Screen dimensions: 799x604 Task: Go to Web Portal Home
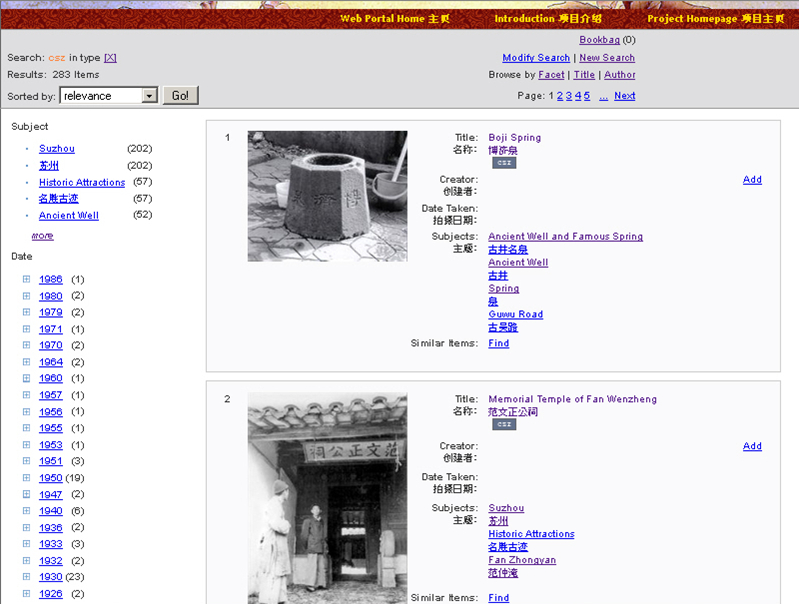(395, 19)
